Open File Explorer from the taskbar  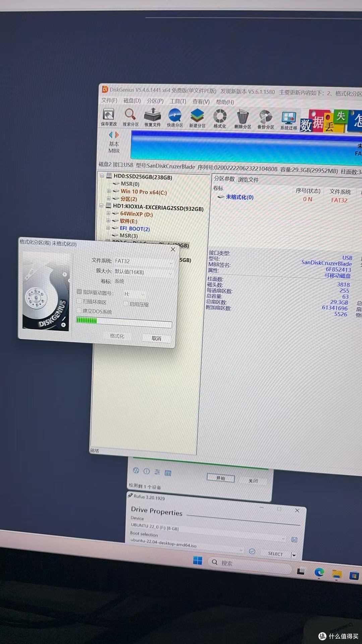pos(337,574)
